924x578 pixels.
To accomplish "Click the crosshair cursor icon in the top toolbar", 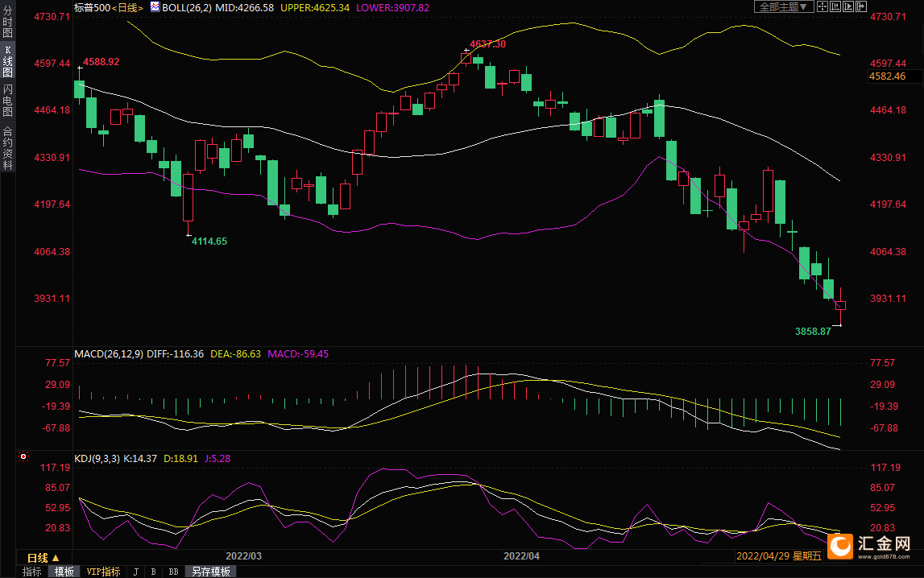I will [x=822, y=6].
